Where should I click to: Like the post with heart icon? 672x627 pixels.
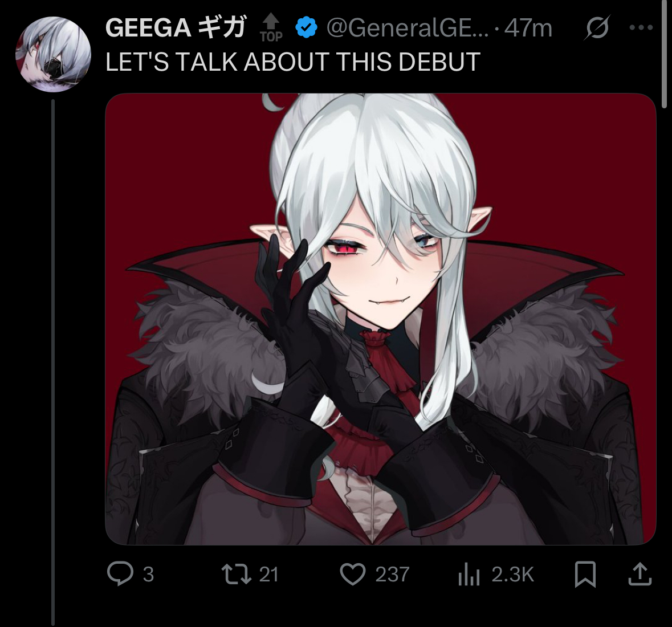tap(353, 575)
